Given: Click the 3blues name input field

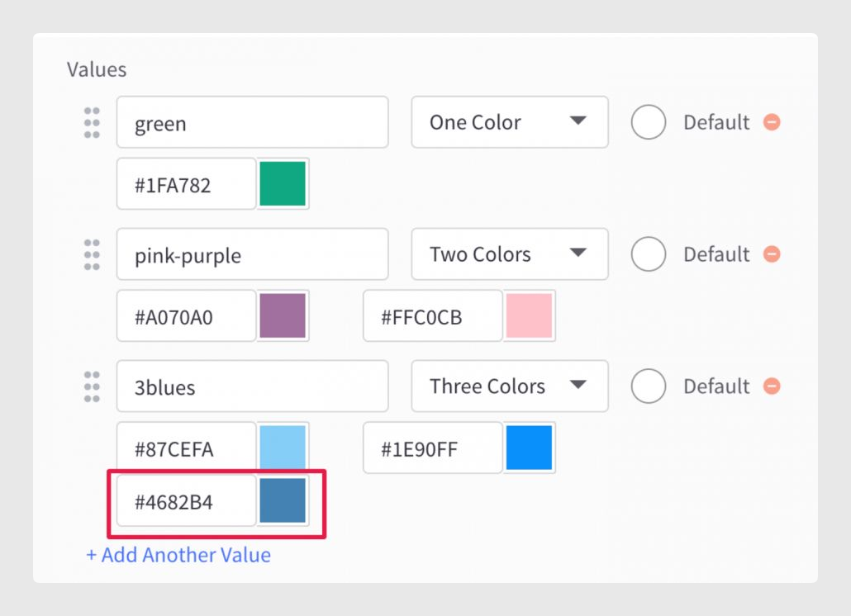Looking at the screenshot, I should (252, 386).
